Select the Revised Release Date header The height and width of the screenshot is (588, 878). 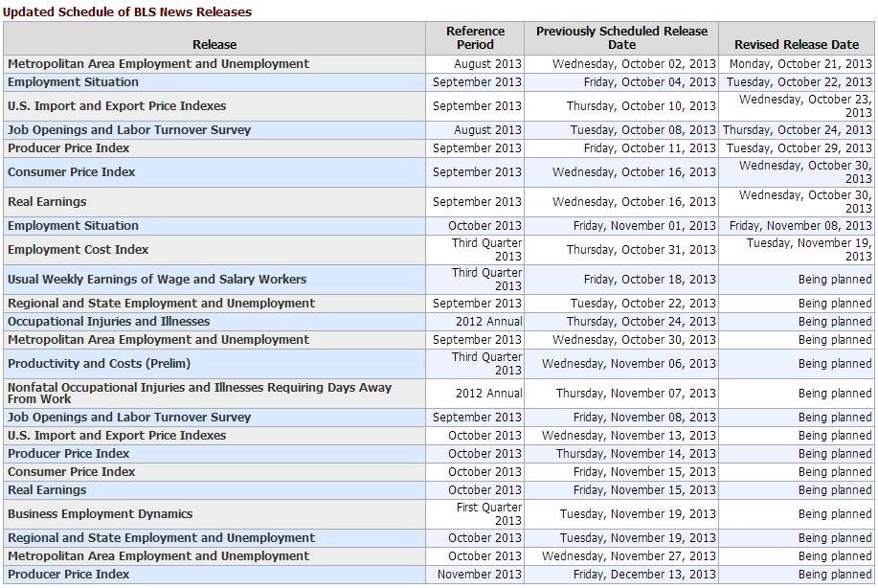pos(797,44)
